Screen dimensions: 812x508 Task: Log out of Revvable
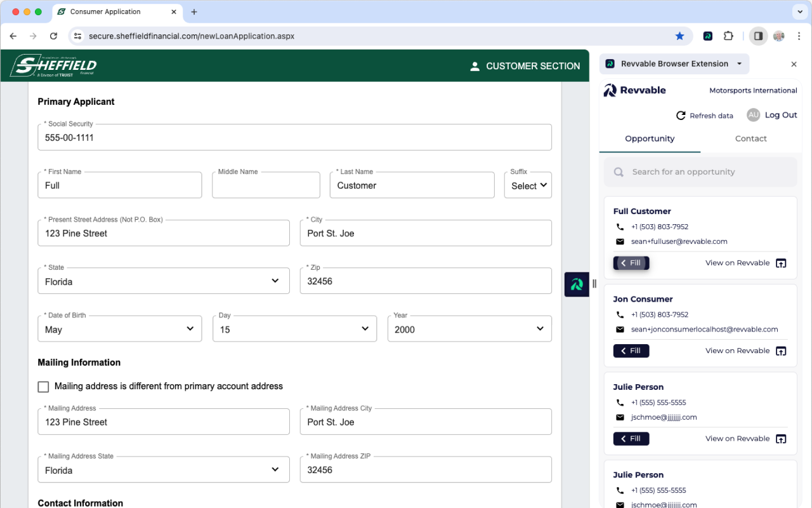pos(781,115)
